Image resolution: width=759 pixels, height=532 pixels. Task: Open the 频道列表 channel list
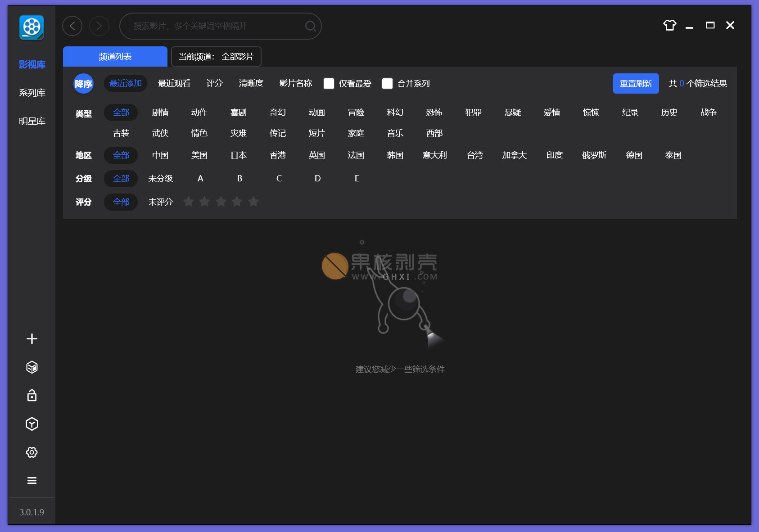point(115,57)
